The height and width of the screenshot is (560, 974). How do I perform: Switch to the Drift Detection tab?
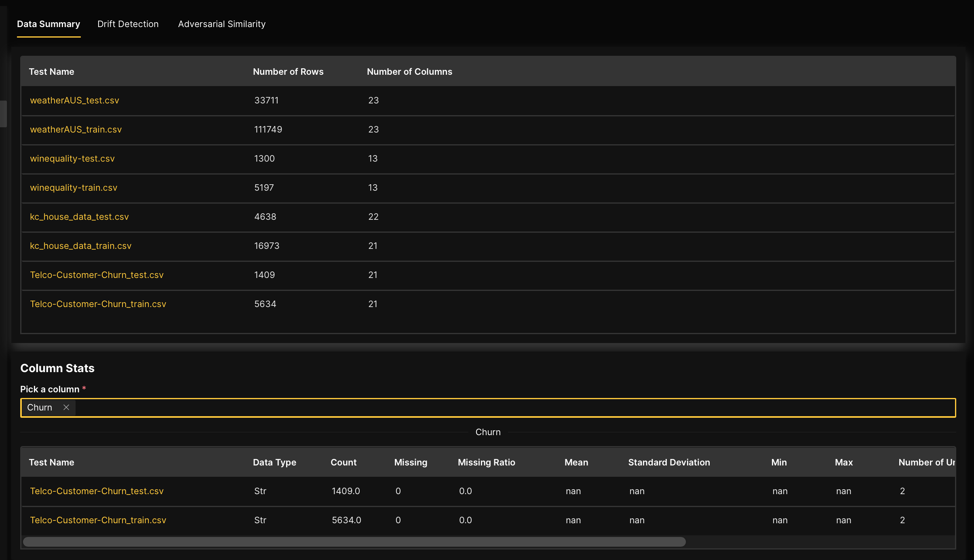point(128,24)
